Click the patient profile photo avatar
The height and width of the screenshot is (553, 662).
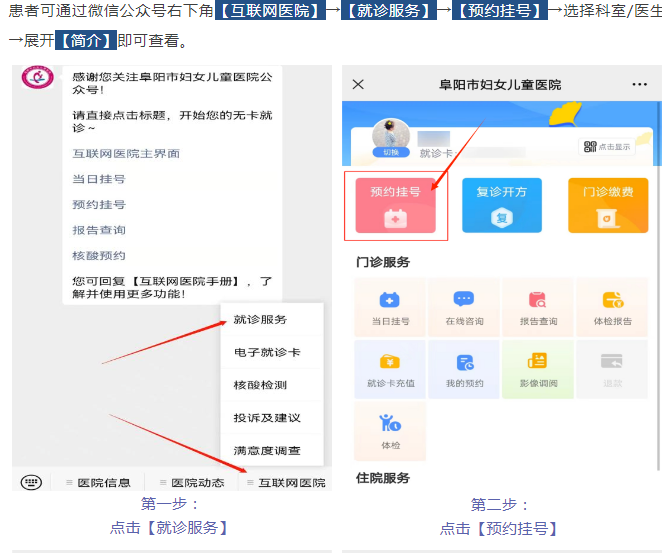pos(391,134)
